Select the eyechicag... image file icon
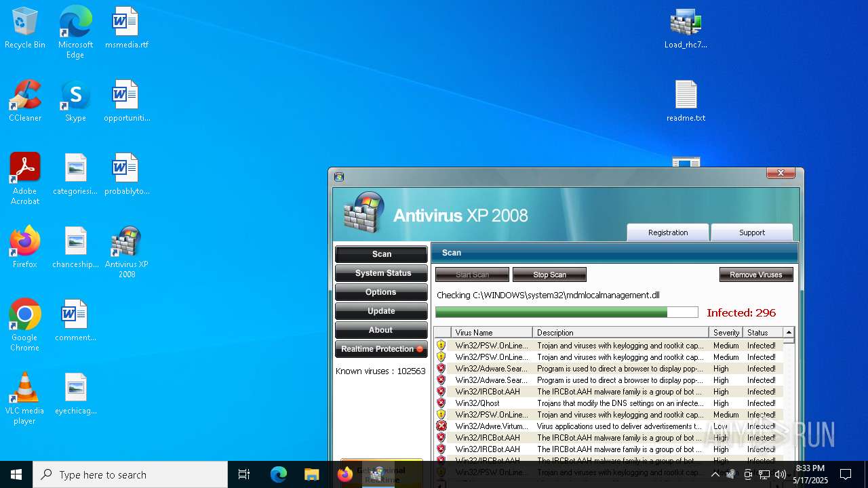Image resolution: width=868 pixels, height=488 pixels. (x=75, y=394)
